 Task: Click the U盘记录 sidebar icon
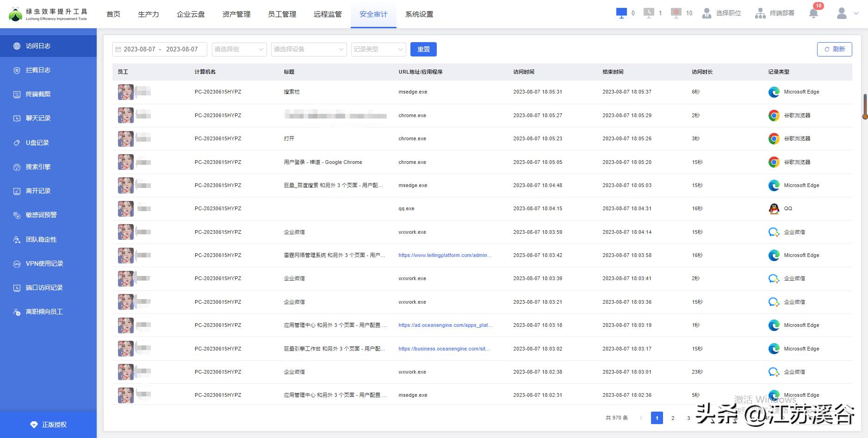click(x=17, y=143)
